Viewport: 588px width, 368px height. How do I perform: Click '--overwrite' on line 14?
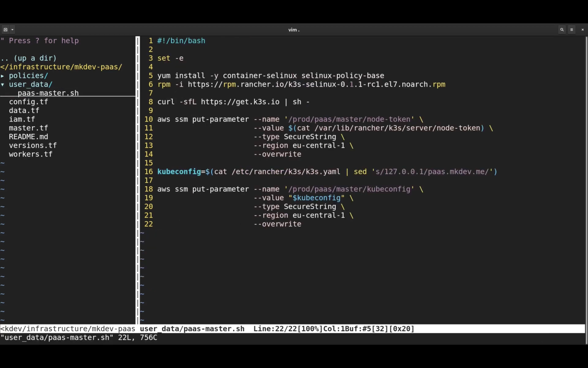click(x=277, y=154)
